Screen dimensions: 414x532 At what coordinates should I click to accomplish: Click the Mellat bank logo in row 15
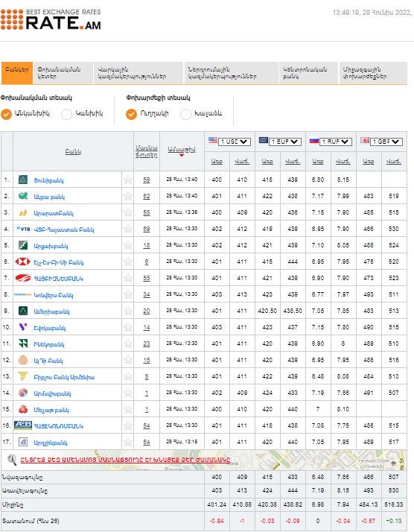(x=23, y=409)
